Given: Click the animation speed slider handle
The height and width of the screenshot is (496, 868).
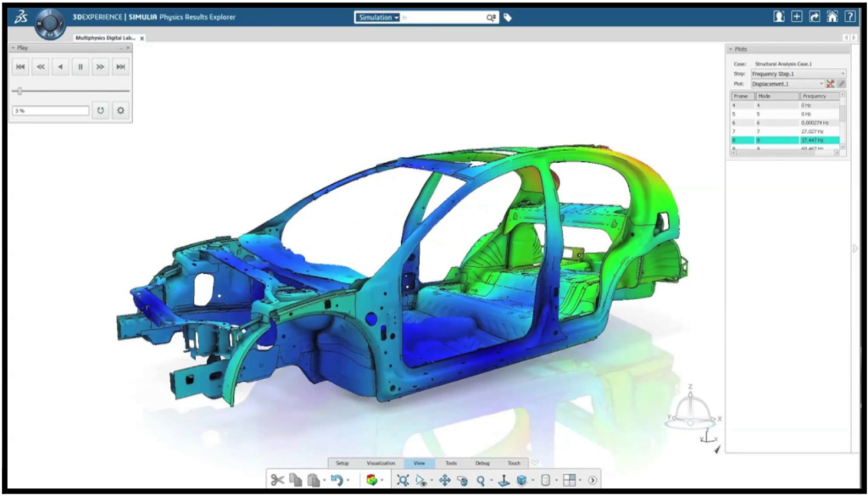Looking at the screenshot, I should 19,91.
